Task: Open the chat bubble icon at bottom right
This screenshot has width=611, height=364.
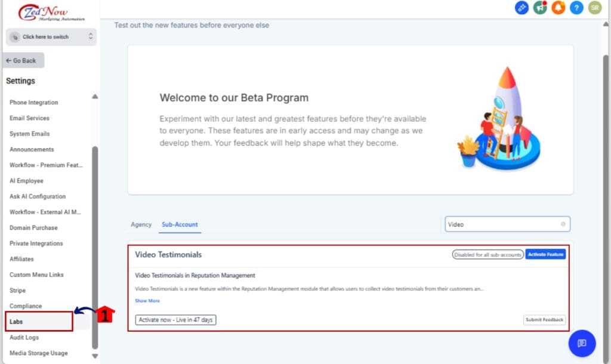Action: [x=582, y=343]
